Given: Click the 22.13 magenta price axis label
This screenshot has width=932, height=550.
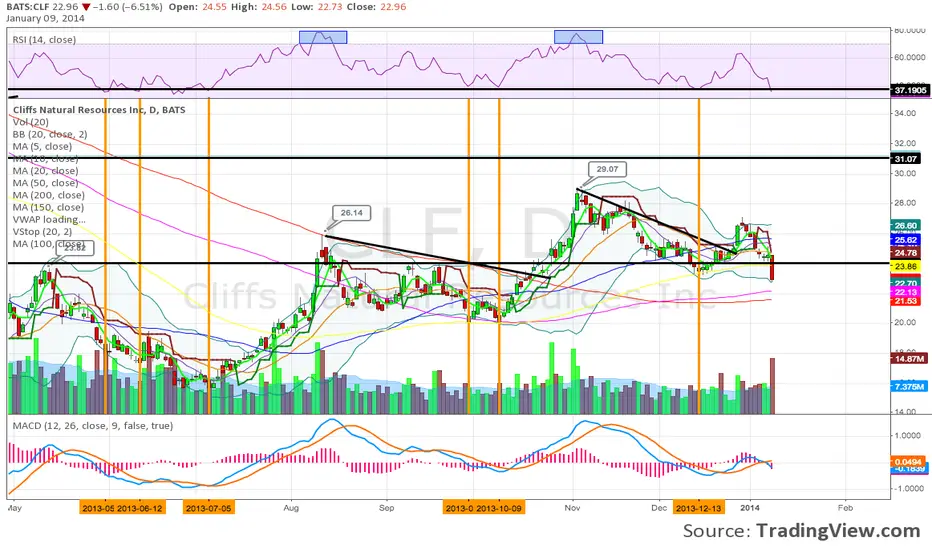Looking at the screenshot, I should click(906, 292).
